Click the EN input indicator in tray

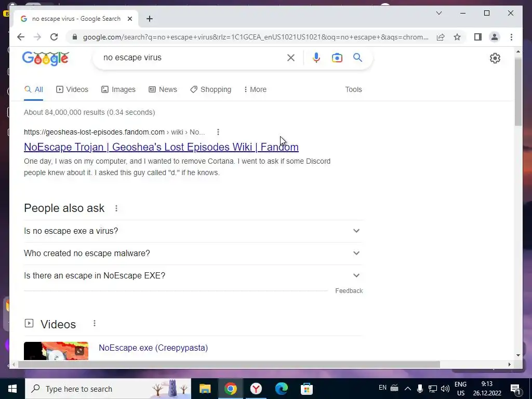(382, 388)
